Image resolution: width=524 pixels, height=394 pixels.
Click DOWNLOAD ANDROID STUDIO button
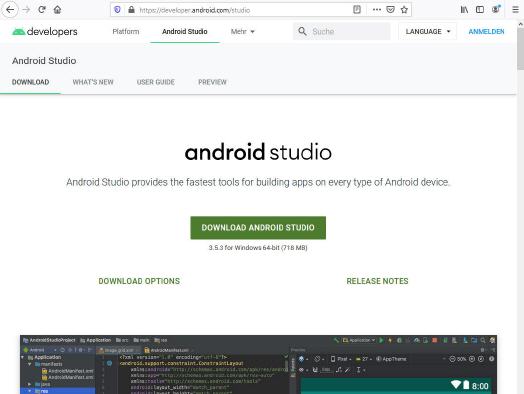pyautogui.click(x=258, y=228)
